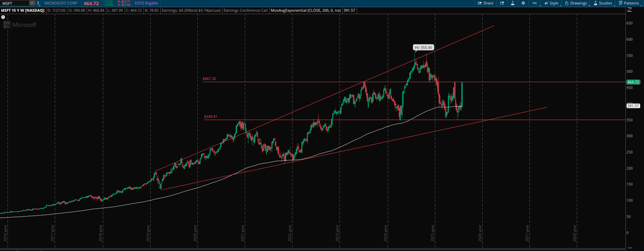The image size is (644, 251).
Task: Click the chart info exclamation icon
Action: (x=3, y=18)
